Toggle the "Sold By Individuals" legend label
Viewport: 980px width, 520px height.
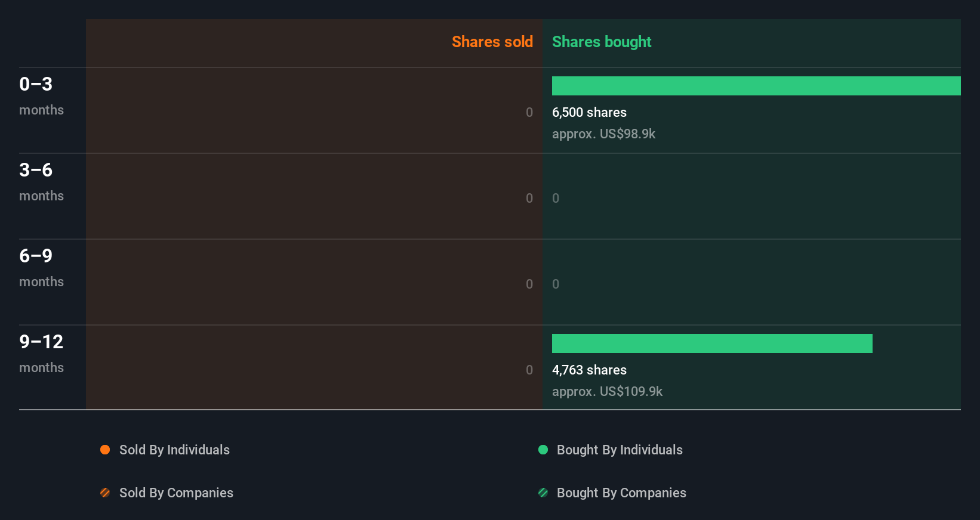174,450
